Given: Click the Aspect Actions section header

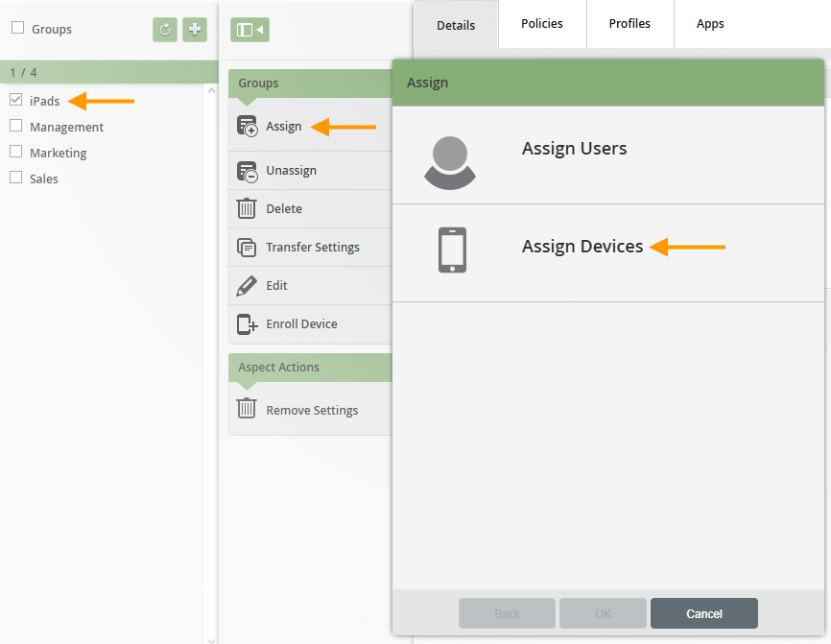Looking at the screenshot, I should 310,368.
